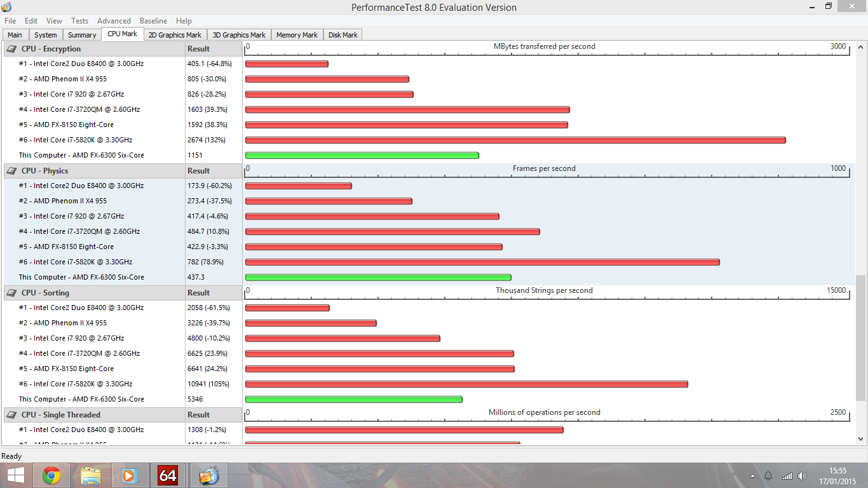This screenshot has height=488, width=868.
Task: Click the vertical scrollbar up arrow
Action: 861,47
